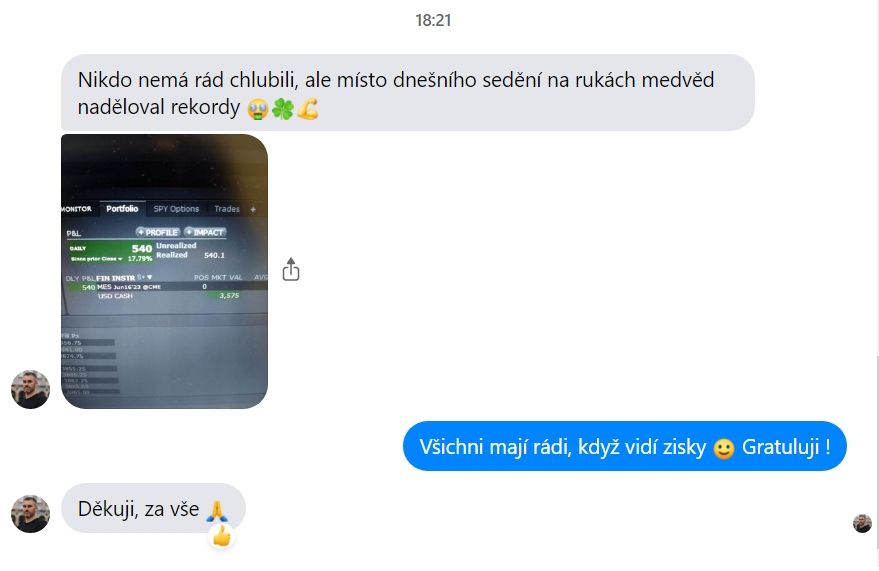
Task: Click the money-face emoji after "rekordy"
Action: 258,109
